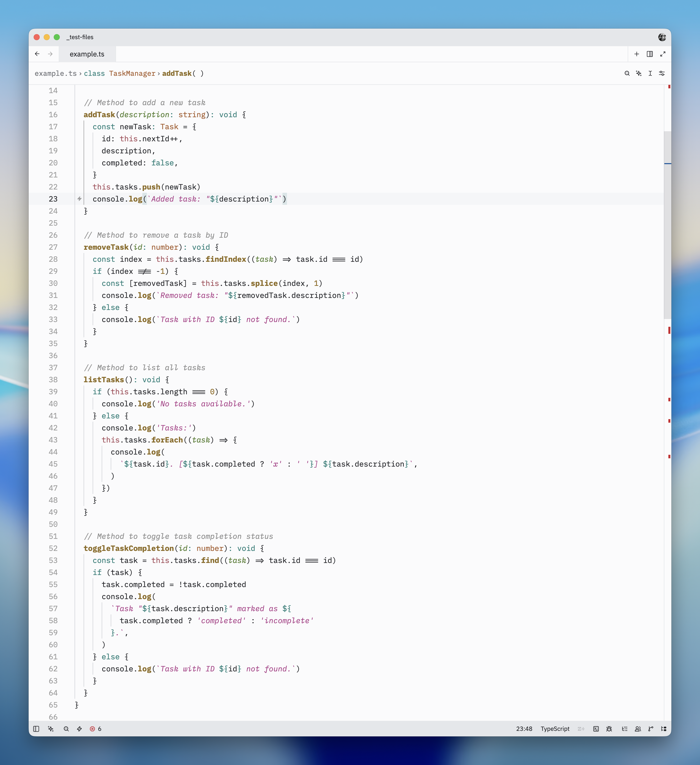Click the _test-files window title
Viewport: 700px width, 765px height.
(x=80, y=37)
